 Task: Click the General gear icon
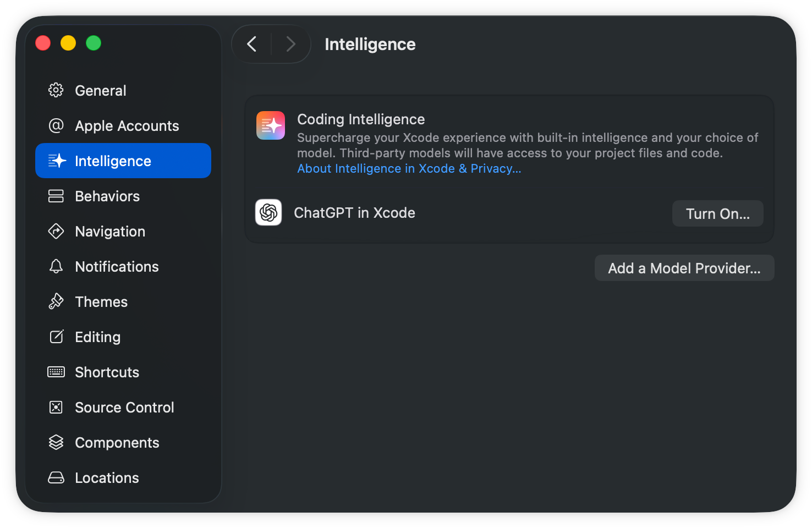pyautogui.click(x=56, y=90)
